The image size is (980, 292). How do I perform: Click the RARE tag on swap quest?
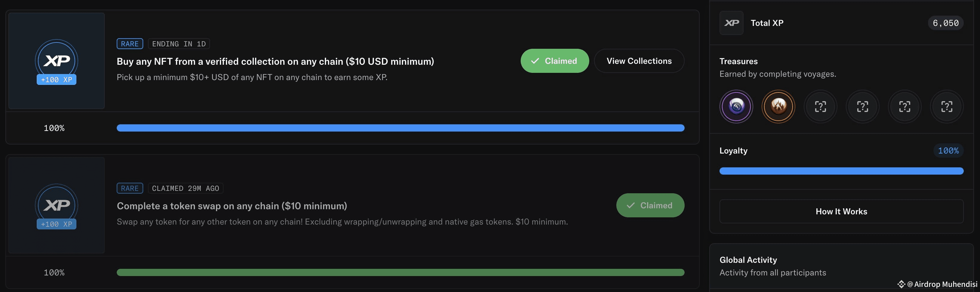130,188
